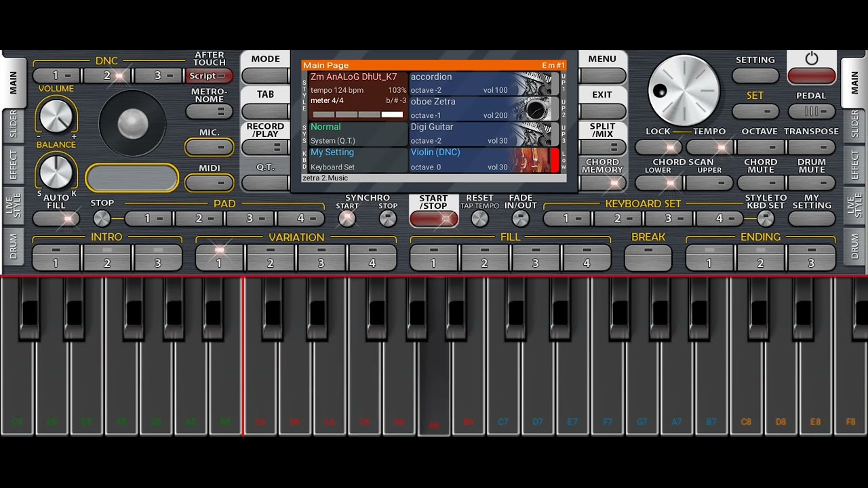Adjust the VOLUME knob
This screenshot has height=488, width=868.
click(56, 116)
